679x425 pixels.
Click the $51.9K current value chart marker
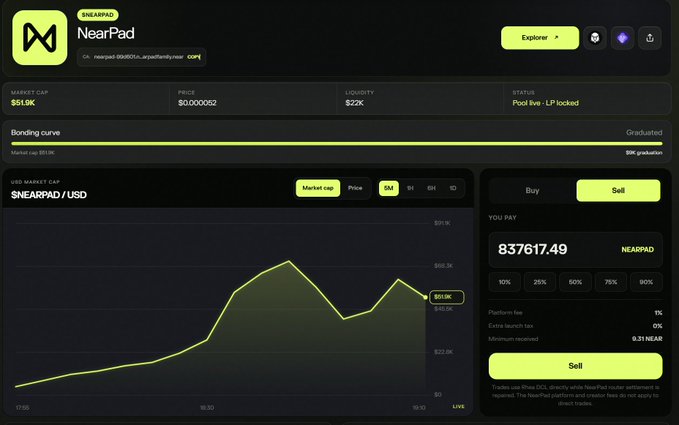446,297
